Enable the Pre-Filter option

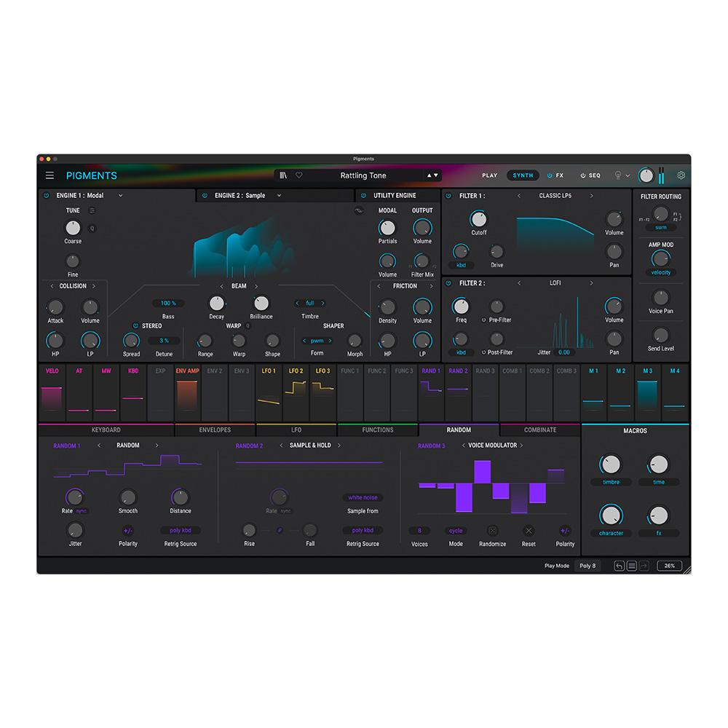click(484, 320)
